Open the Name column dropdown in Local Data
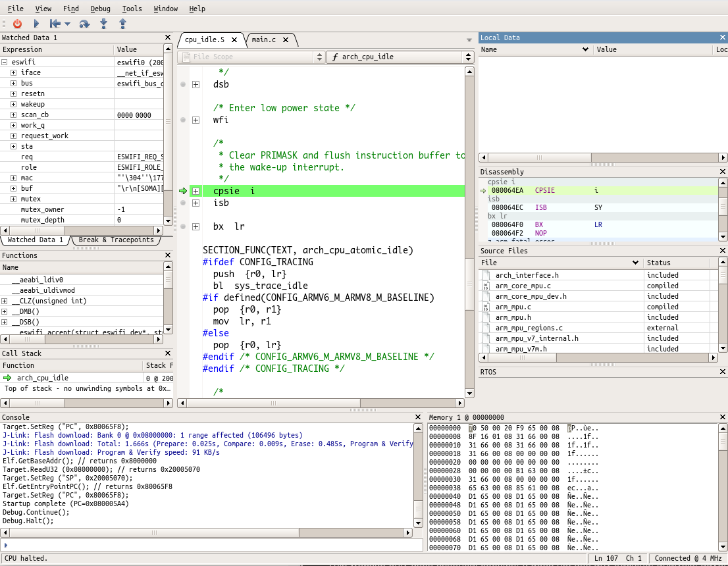The width and height of the screenshot is (728, 566). [x=585, y=49]
